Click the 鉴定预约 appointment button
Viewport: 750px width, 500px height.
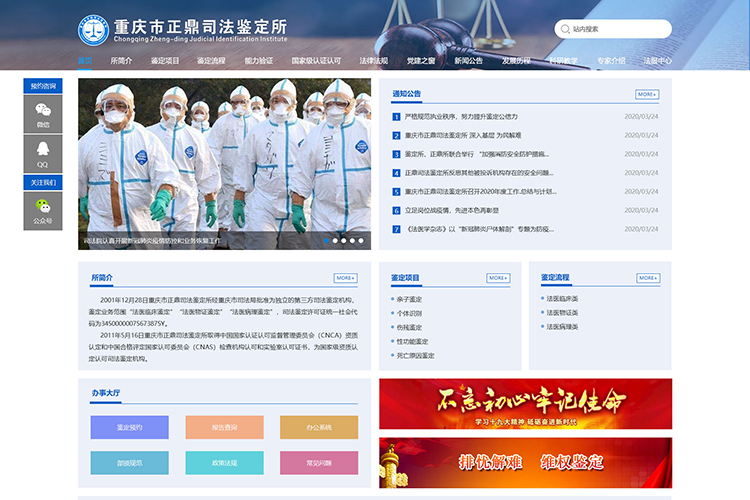point(129,427)
